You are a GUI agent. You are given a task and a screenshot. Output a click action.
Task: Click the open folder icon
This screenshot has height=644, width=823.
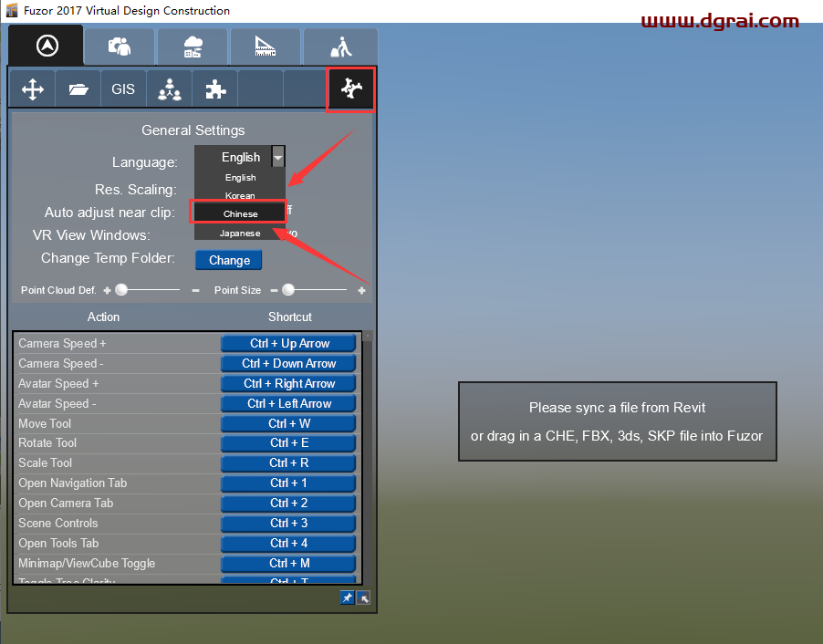(x=78, y=89)
